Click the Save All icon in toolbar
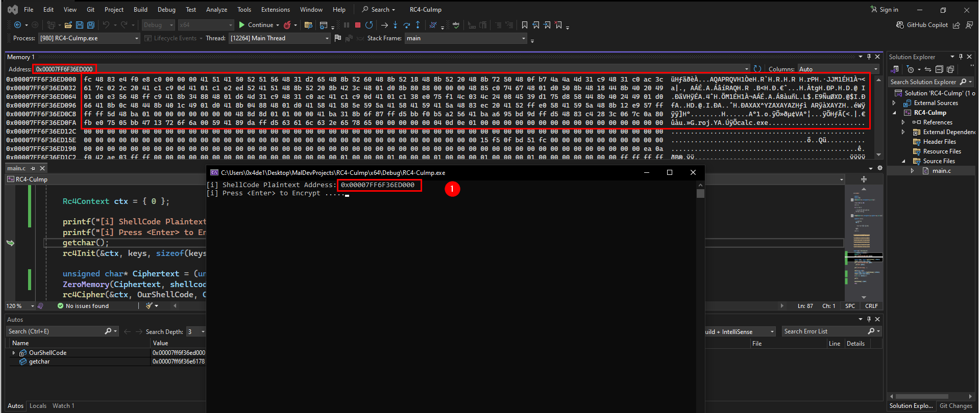 (x=90, y=24)
